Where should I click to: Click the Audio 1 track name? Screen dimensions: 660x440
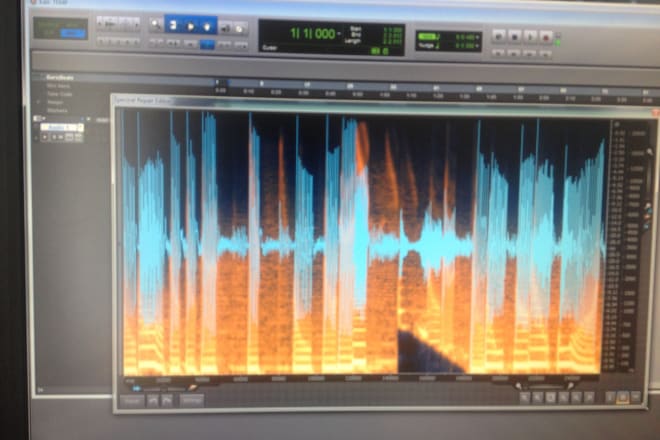point(59,127)
